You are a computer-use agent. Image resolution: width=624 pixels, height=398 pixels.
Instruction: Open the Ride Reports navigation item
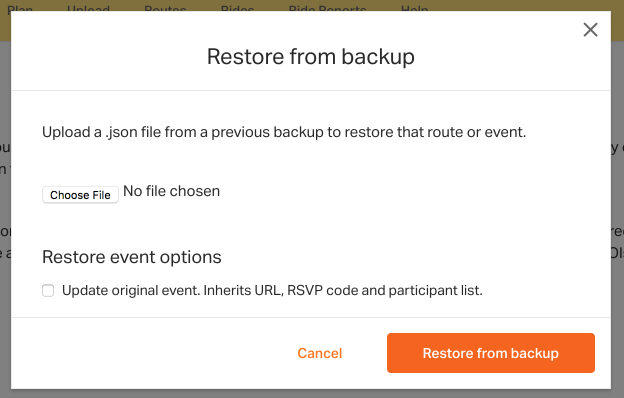[x=327, y=8]
